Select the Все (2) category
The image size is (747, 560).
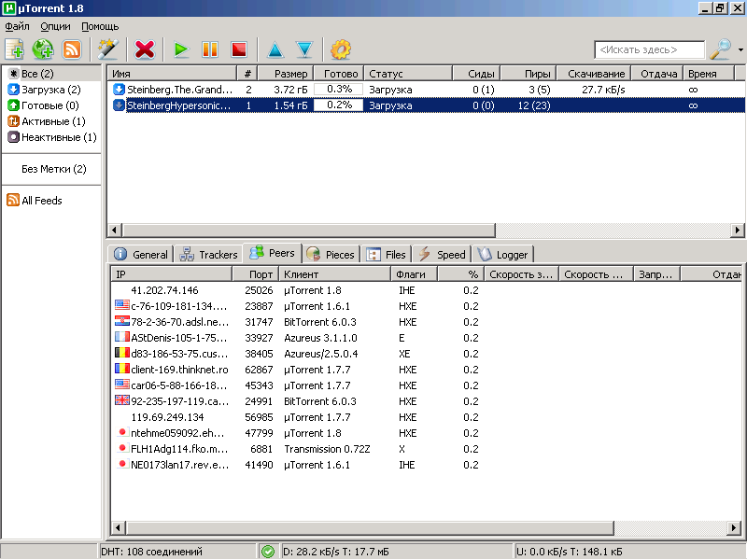37,74
